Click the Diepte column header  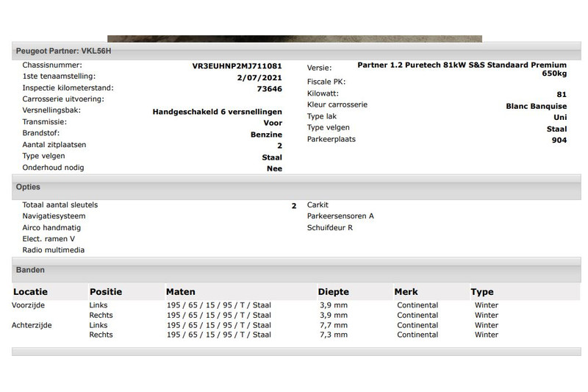(x=333, y=292)
